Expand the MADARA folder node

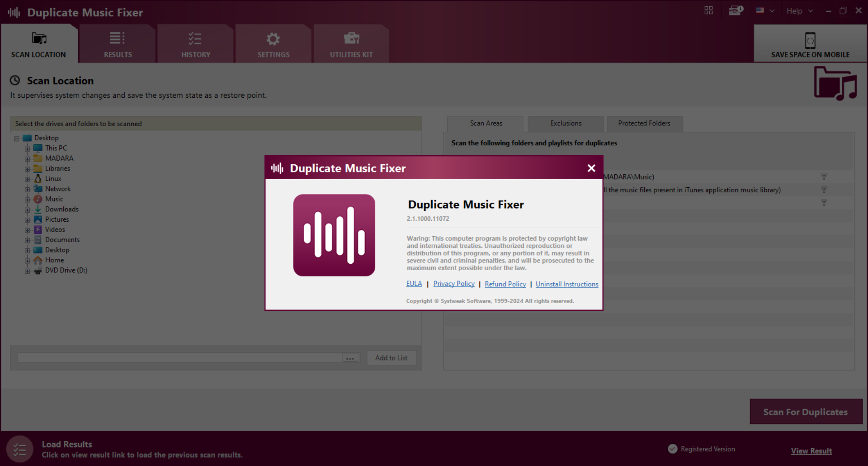[x=28, y=159]
